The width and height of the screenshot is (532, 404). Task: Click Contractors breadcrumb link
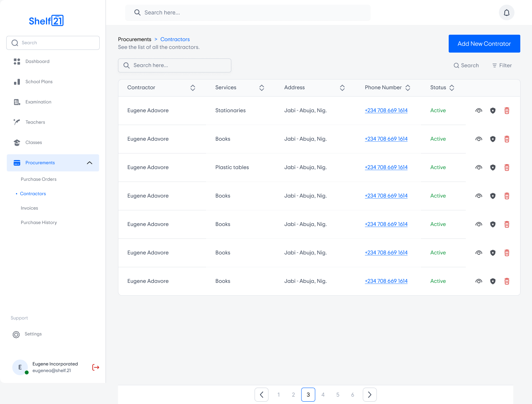pyautogui.click(x=175, y=39)
